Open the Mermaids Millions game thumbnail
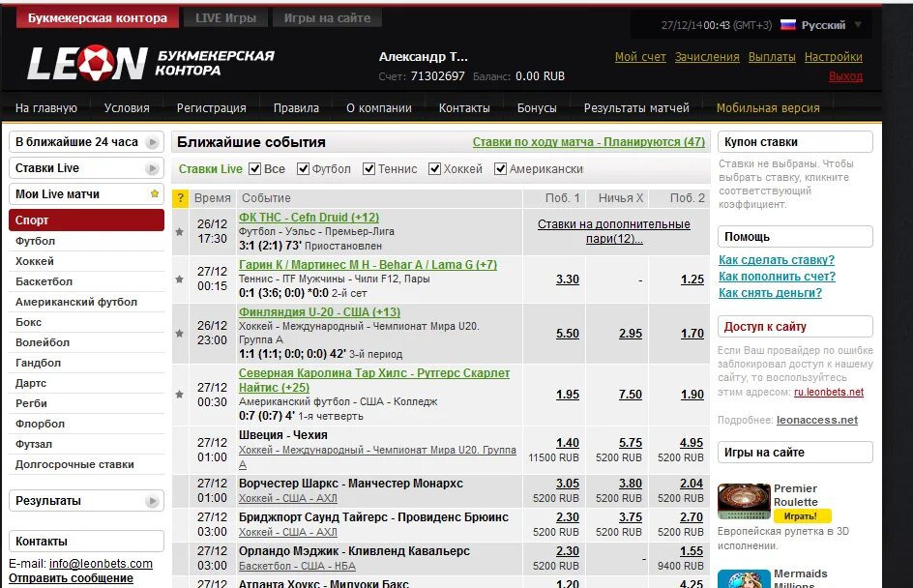913x588 pixels. [x=744, y=578]
